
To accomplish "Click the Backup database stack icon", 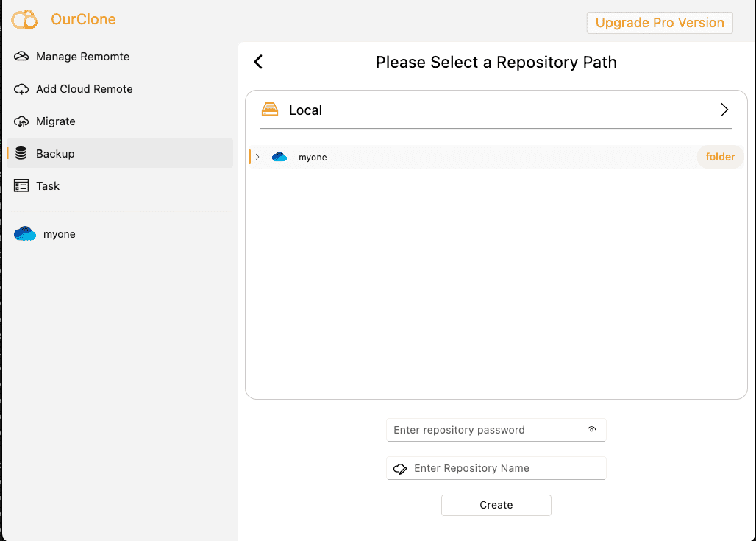I will coord(21,154).
